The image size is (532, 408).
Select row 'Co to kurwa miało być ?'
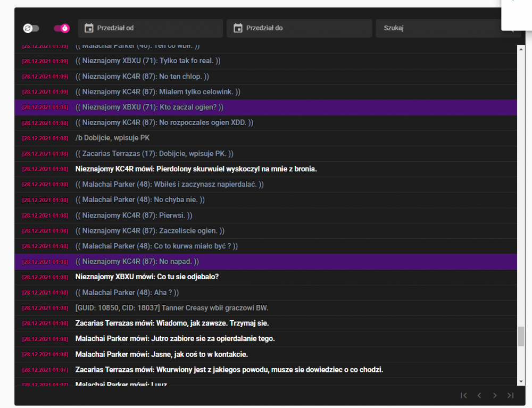[x=265, y=246]
